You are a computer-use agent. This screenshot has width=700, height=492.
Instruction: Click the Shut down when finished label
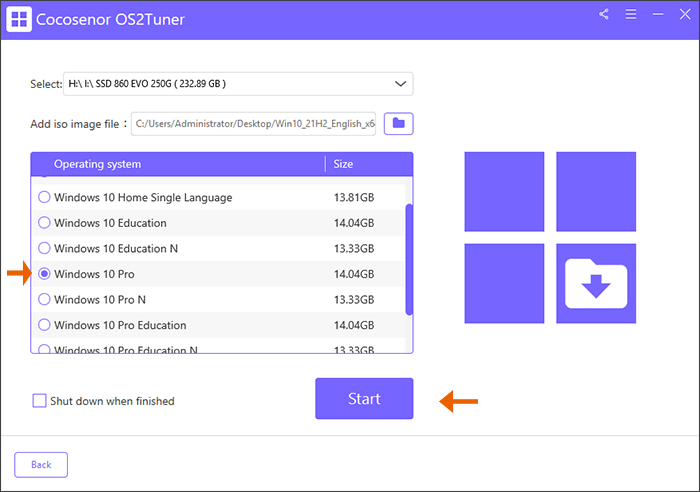(x=112, y=401)
